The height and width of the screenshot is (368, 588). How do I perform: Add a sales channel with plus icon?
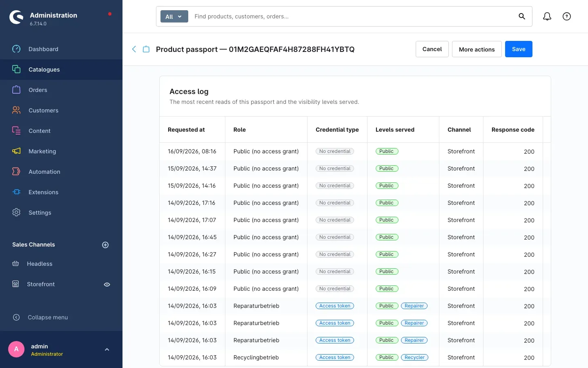point(105,245)
